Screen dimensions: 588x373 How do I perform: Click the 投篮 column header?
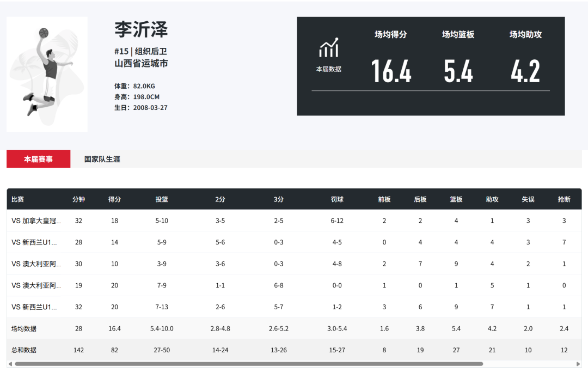pos(162,199)
